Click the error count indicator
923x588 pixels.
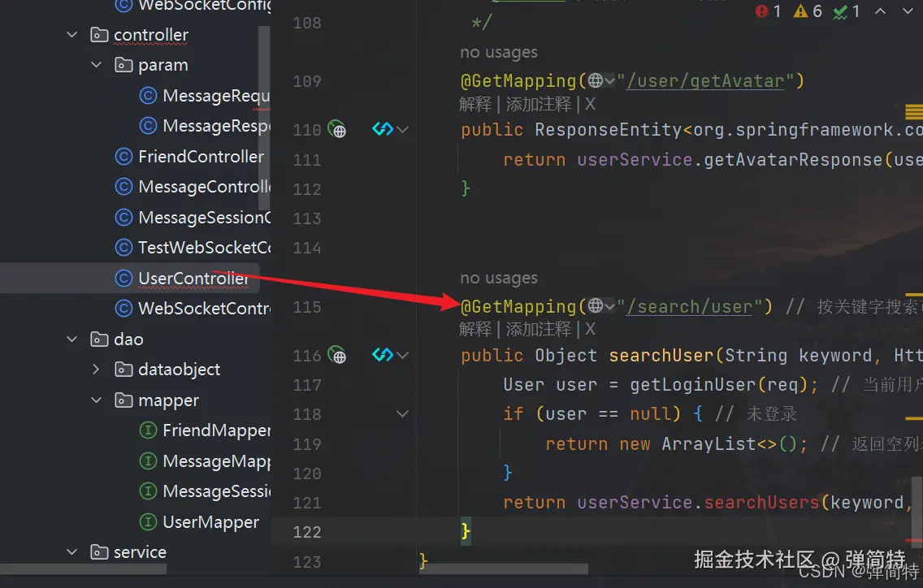(x=768, y=11)
